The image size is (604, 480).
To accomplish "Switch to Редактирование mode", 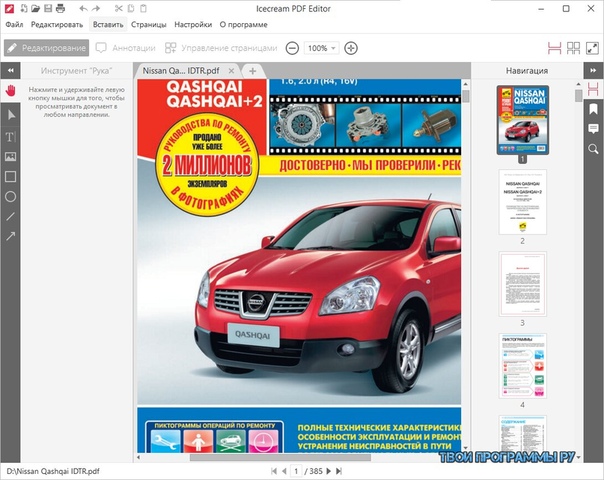I will (47, 48).
